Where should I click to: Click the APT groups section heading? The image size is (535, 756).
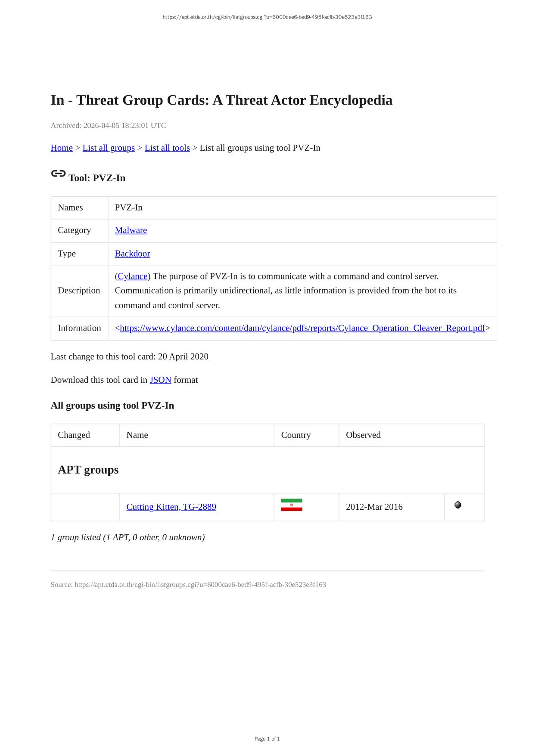(x=88, y=470)
